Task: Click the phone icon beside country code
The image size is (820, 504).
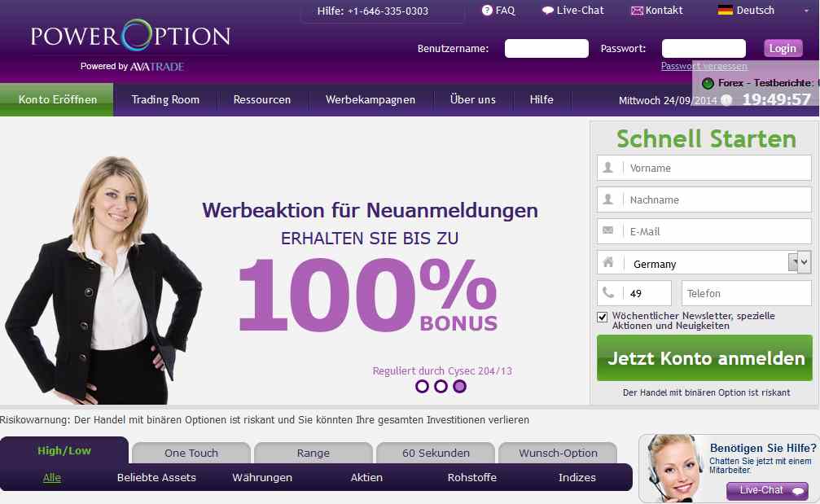Action: 608,293
